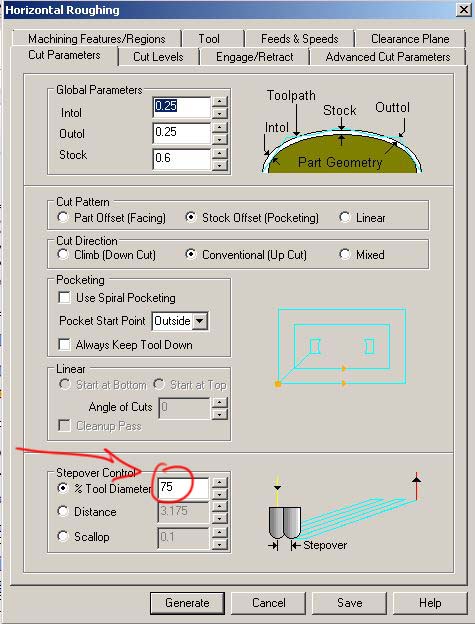Open the Engage/Retract tab
Image resolution: width=475 pixels, height=624 pixels.
tap(255, 57)
